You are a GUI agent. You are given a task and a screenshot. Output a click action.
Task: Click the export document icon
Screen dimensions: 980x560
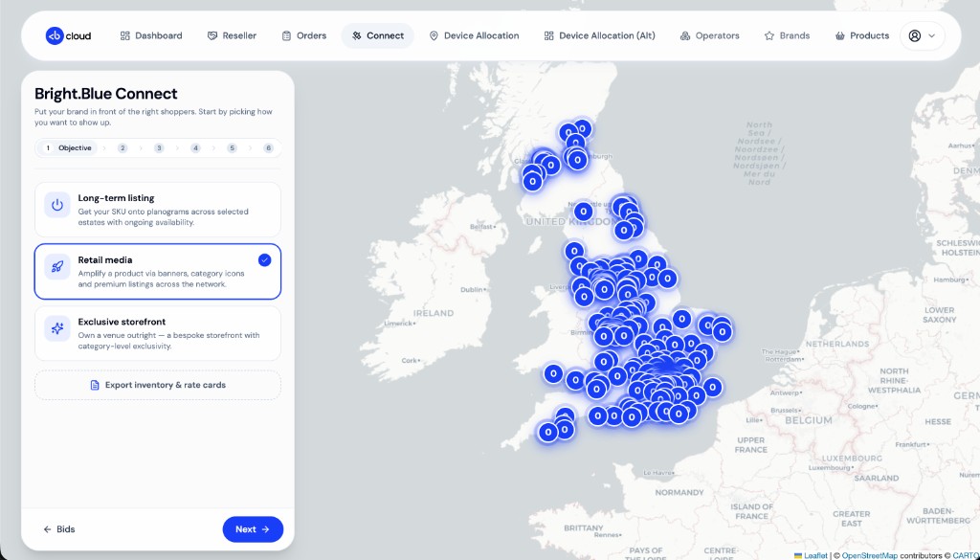click(95, 385)
